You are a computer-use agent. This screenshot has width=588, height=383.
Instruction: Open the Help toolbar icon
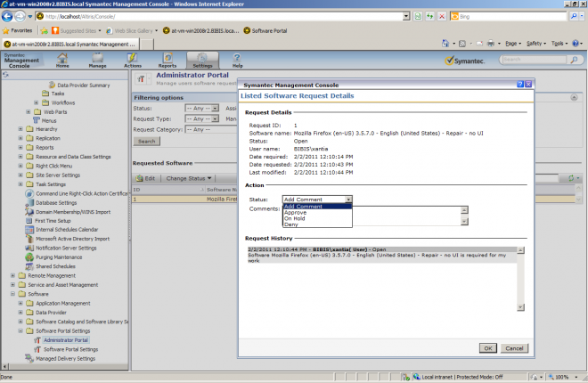tap(237, 60)
